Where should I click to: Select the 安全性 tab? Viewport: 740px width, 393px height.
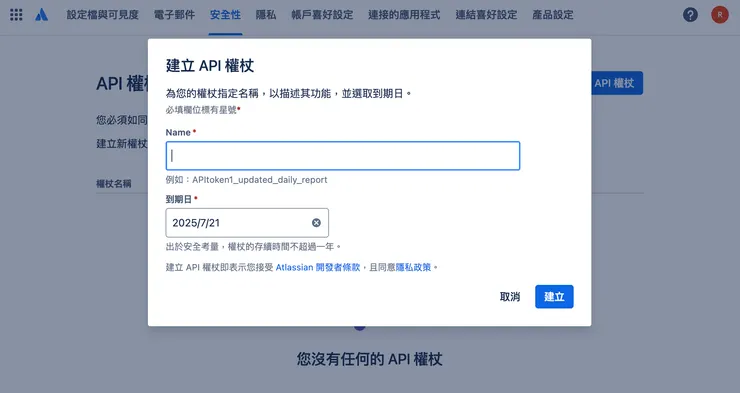click(225, 15)
